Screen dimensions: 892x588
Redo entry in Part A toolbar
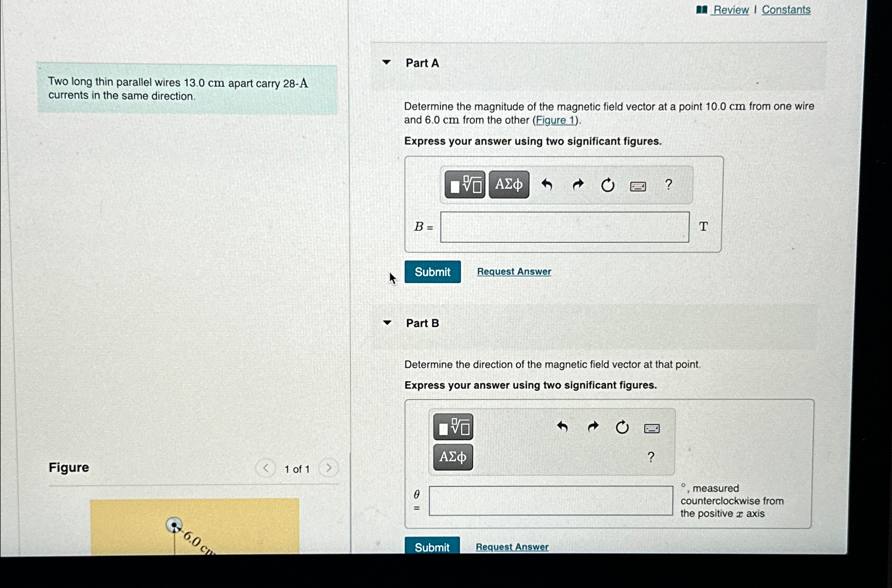tap(578, 185)
